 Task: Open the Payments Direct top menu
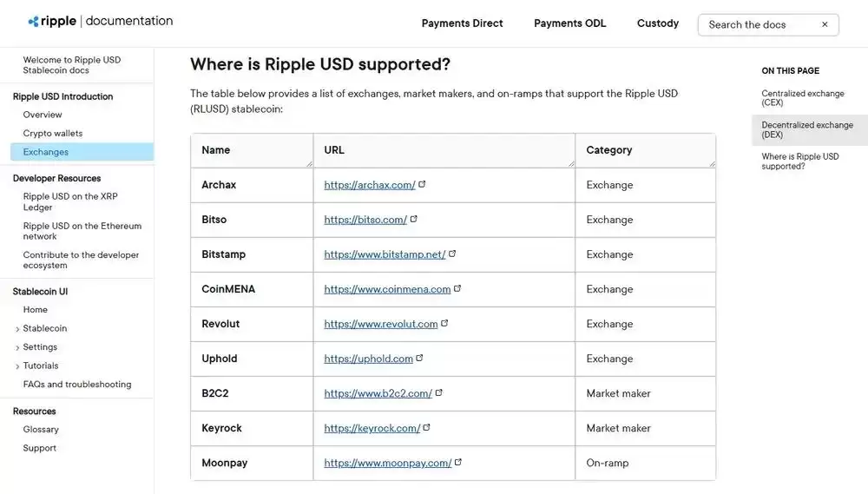point(462,23)
